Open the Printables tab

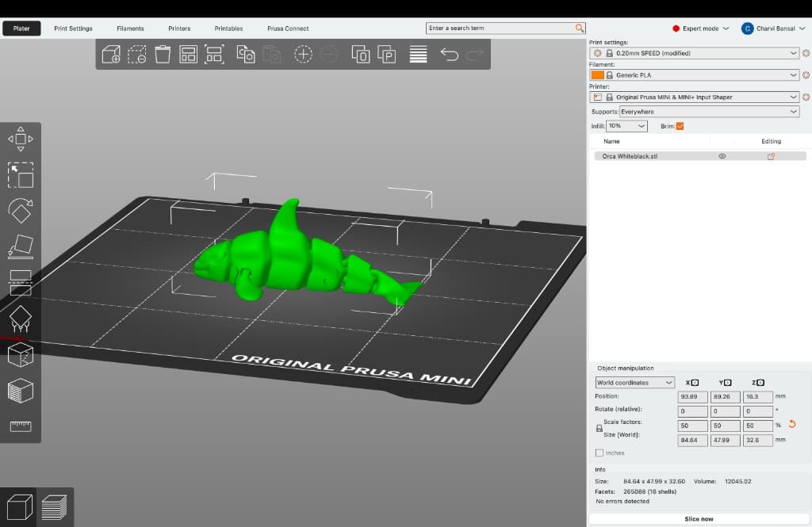(228, 29)
